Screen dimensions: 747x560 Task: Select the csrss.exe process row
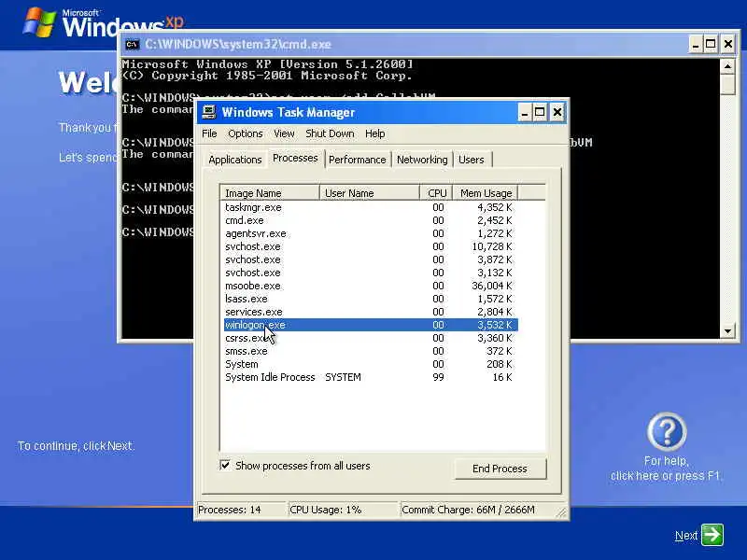(371, 338)
